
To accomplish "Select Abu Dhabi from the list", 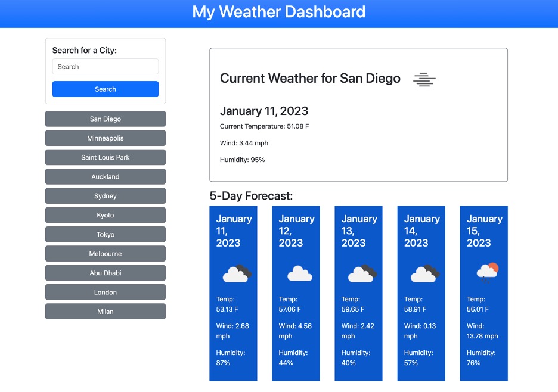I will tap(105, 272).
